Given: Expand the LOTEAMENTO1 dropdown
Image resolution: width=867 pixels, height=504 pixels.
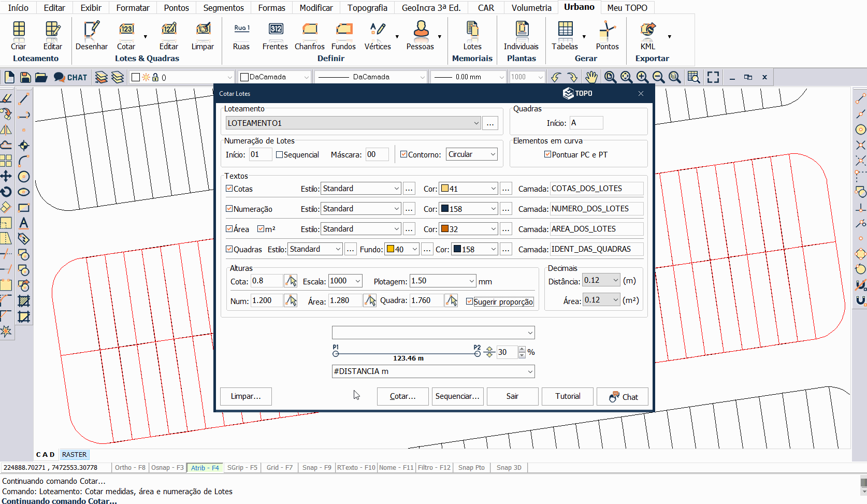Looking at the screenshot, I should click(x=476, y=123).
